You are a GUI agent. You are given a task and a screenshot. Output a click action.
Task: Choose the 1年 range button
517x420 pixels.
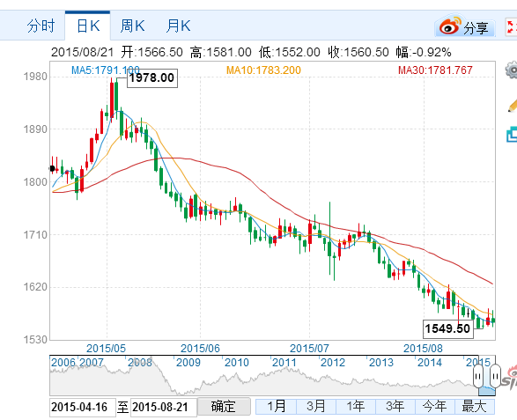coord(356,407)
